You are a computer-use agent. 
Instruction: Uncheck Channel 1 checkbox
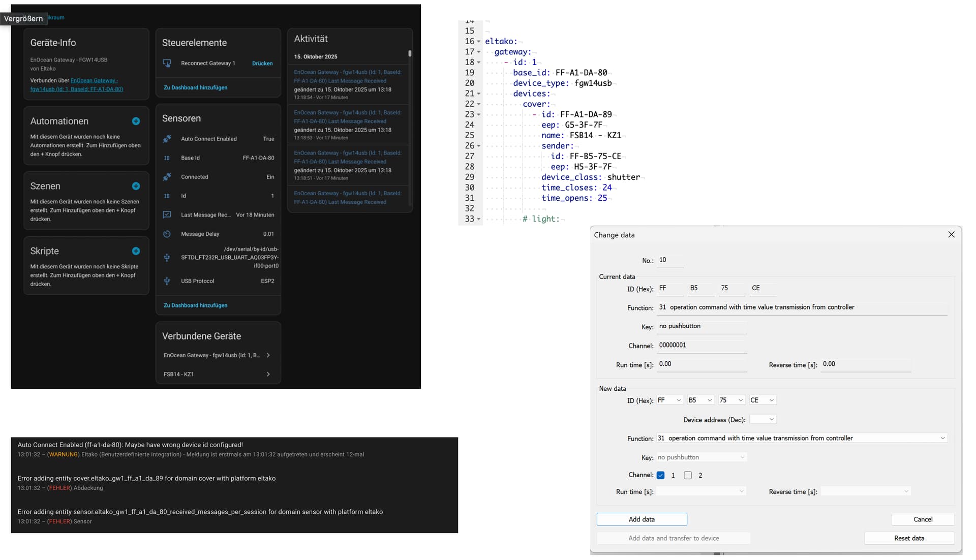click(660, 476)
